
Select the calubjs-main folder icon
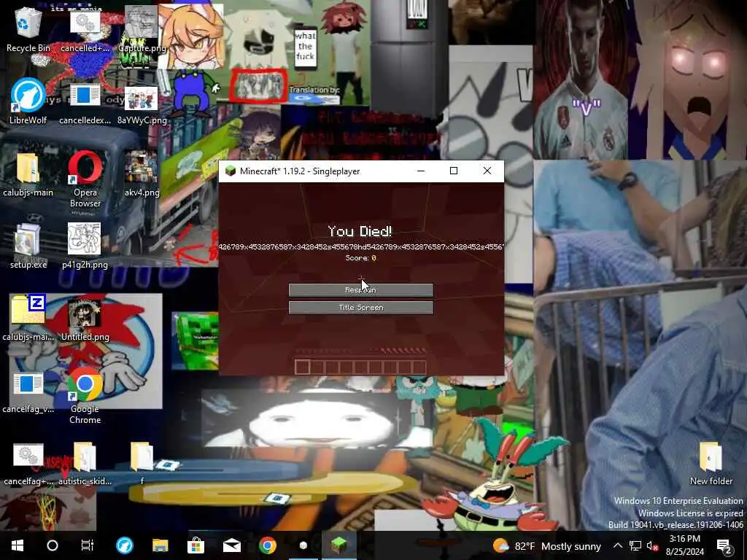[28, 174]
